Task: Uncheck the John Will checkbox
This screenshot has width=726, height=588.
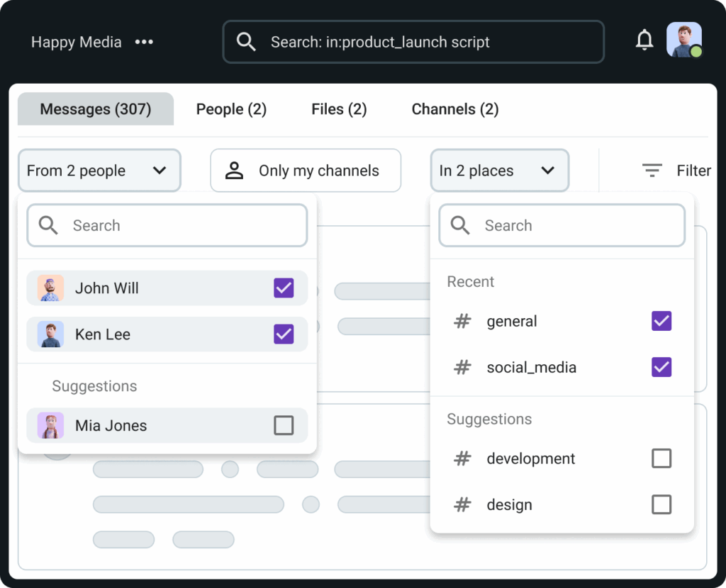Action: point(284,288)
